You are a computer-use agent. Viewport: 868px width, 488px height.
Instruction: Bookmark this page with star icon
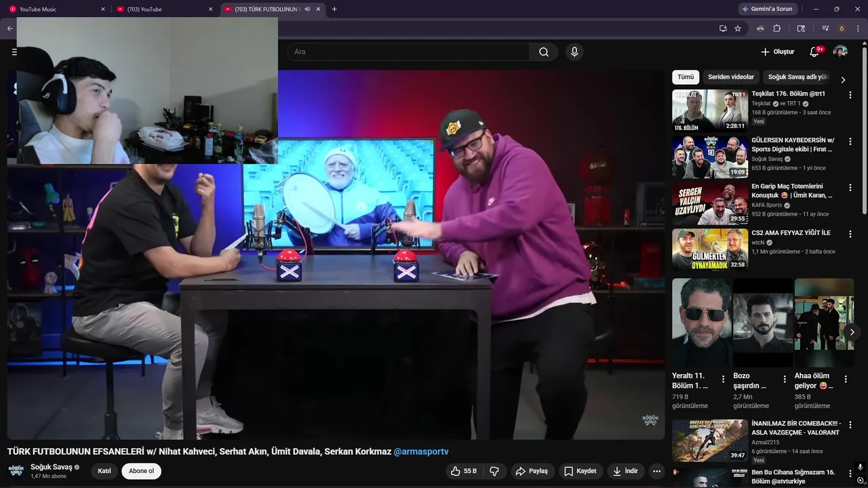[738, 28]
